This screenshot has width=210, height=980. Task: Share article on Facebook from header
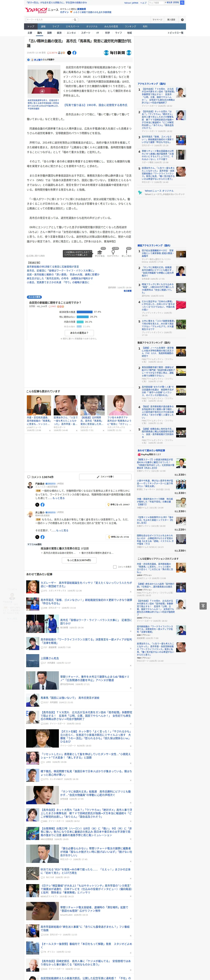(74, 53)
